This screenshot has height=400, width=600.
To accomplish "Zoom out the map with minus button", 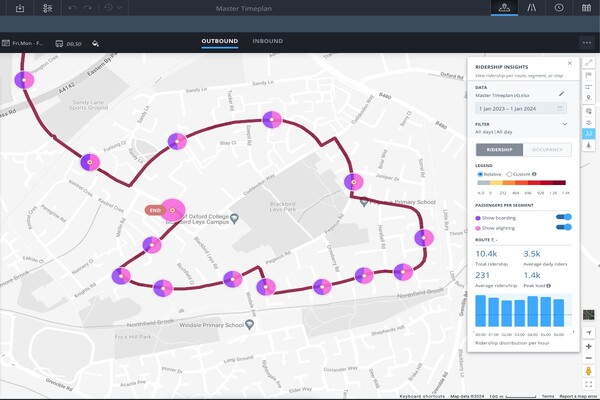I will [x=589, y=358].
